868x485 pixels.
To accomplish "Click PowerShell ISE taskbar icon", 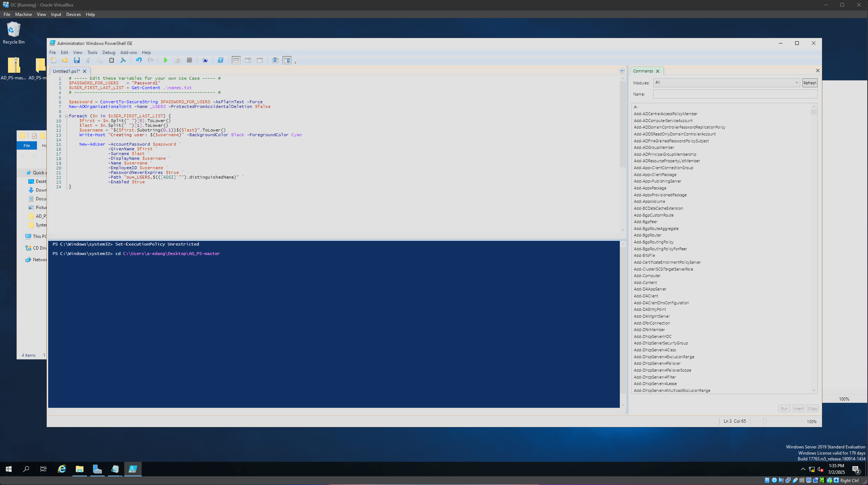I will coord(133,469).
